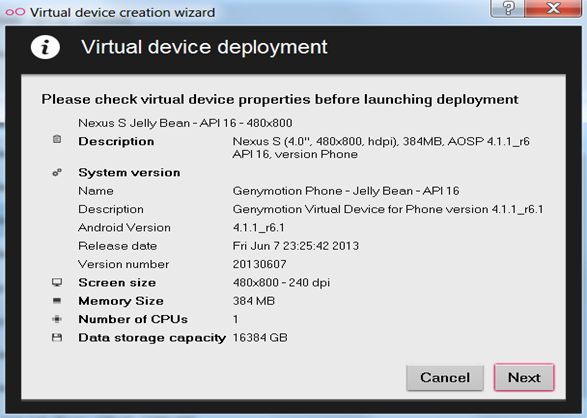The width and height of the screenshot is (587, 418).
Task: Click the Genymotion logo in title bar
Action: pyautogui.click(x=15, y=12)
